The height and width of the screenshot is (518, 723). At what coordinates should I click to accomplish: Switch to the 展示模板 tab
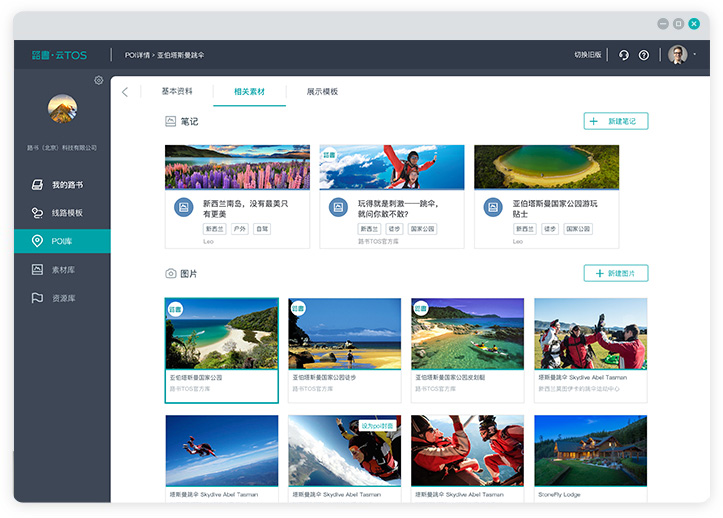tap(322, 91)
